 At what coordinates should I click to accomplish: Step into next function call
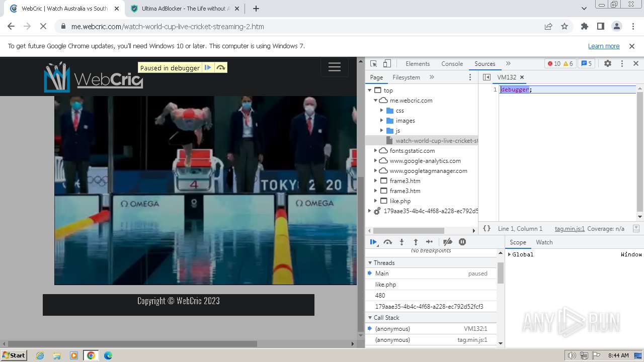pyautogui.click(x=401, y=242)
